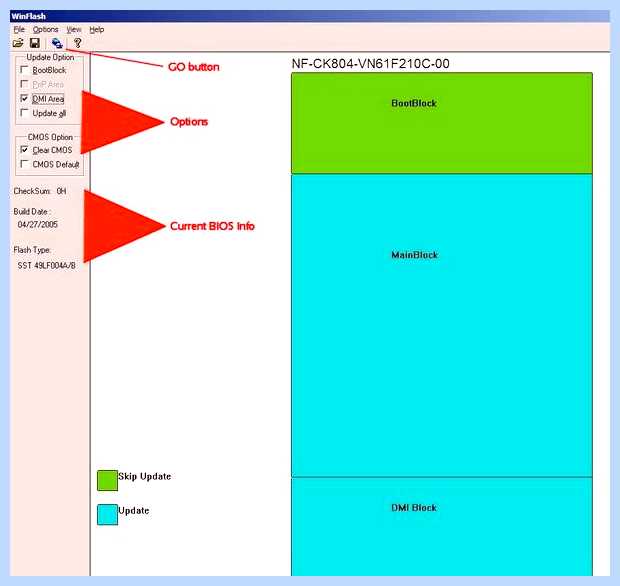Open the Options menu
The height and width of the screenshot is (586, 620).
point(45,30)
